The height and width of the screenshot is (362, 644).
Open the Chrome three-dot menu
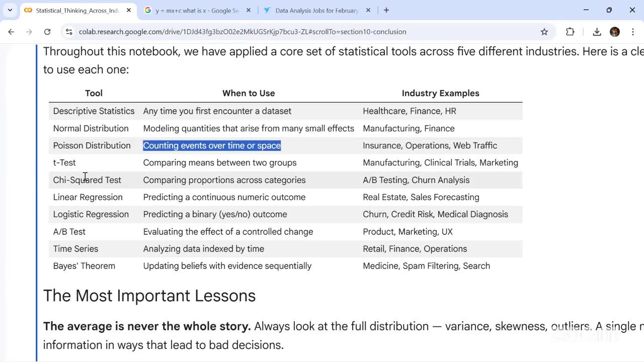(633, 32)
